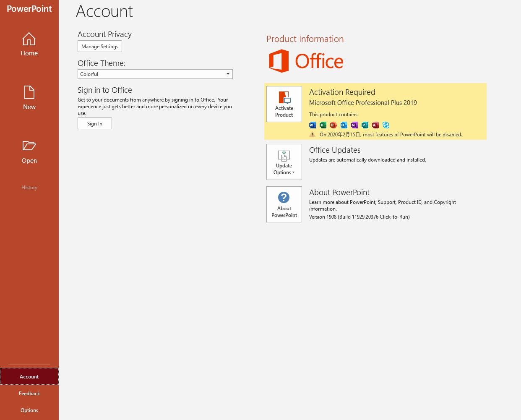The height and width of the screenshot is (420, 521).
Task: Click 'Microsoft Office Professional Plus 2019' text
Action: coord(363,102)
